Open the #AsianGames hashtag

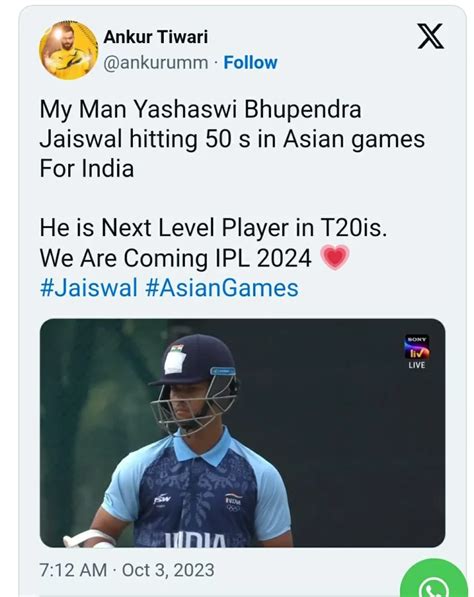click(x=222, y=288)
